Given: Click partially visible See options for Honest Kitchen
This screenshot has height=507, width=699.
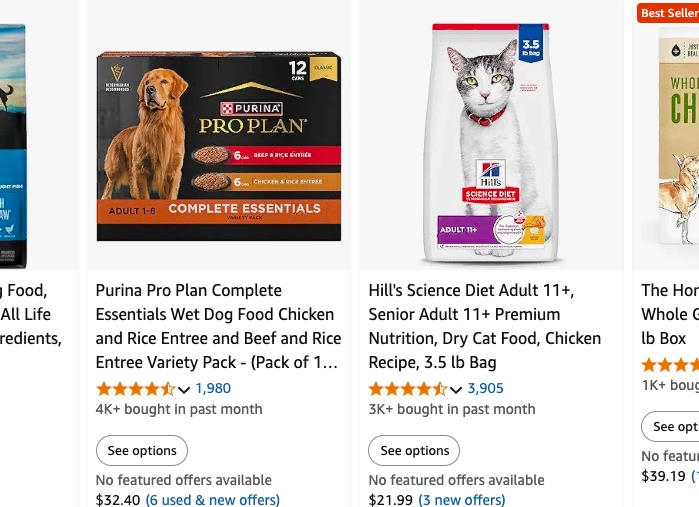Looking at the screenshot, I should pyautogui.click(x=670, y=427).
